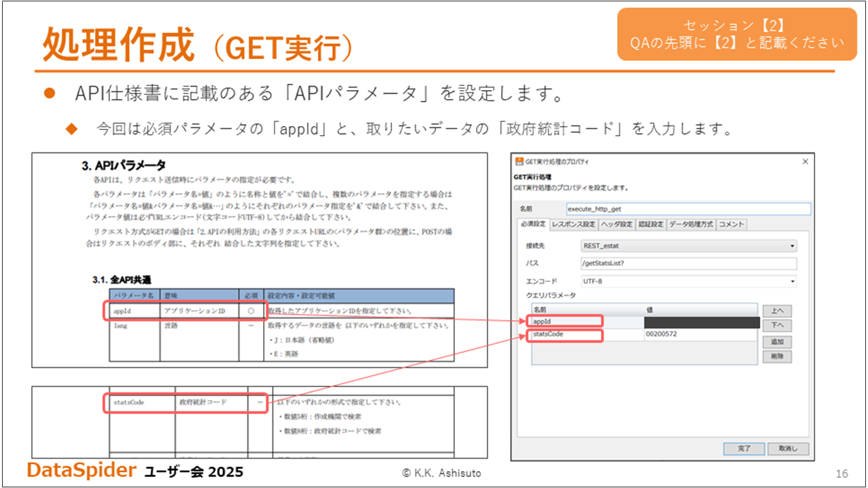Click the 下へ button
Image resolution: width=868 pixels, height=488 pixels.
777,326
